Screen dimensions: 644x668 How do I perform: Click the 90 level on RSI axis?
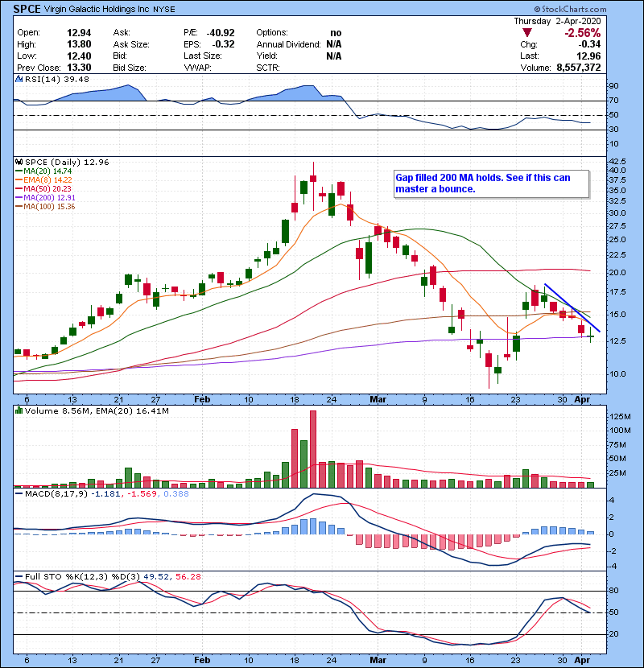click(614, 86)
